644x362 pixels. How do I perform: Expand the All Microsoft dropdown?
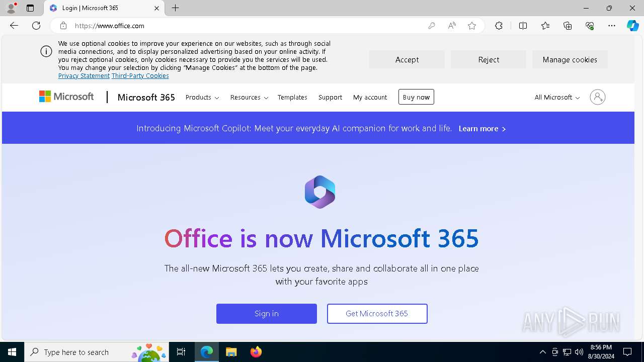[557, 97]
